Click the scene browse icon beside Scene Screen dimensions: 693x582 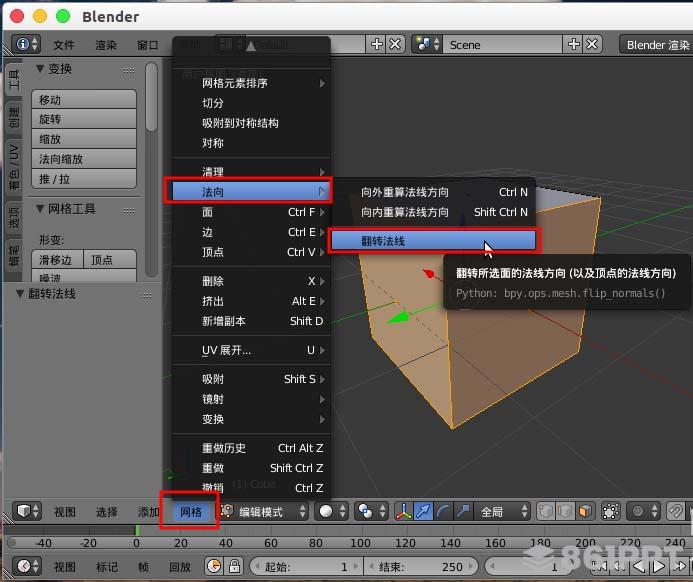427,44
